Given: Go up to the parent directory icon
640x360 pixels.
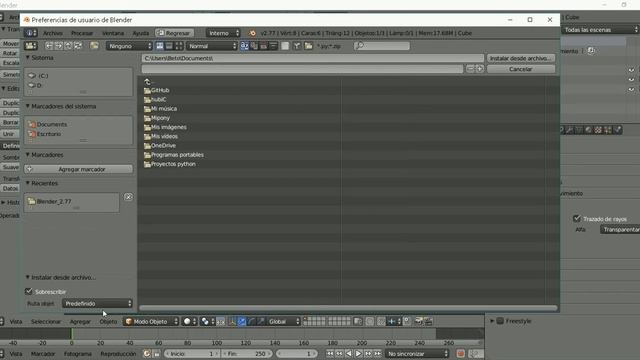Looking at the screenshot, I should (x=69, y=46).
